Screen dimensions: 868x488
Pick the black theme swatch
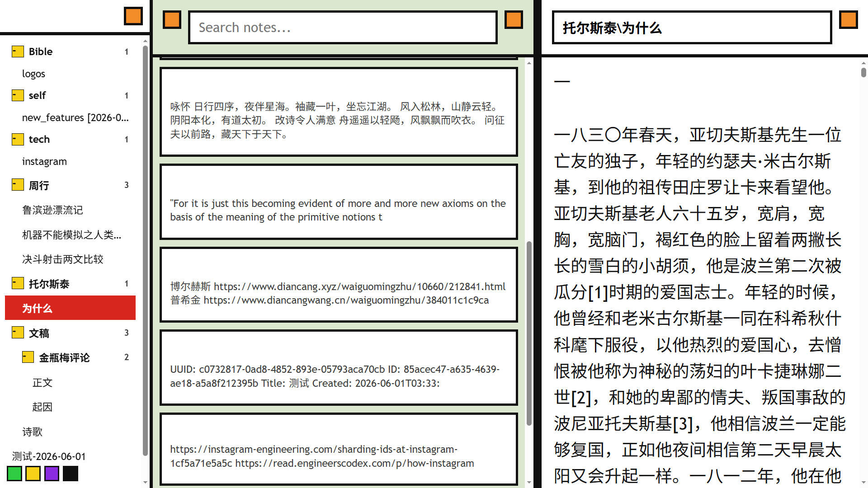pos(71,474)
